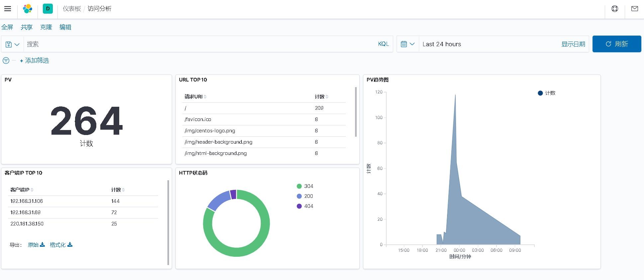Screen dimensions: 644x280
Task: Sort client IP table by 计数
Action: 118,190
